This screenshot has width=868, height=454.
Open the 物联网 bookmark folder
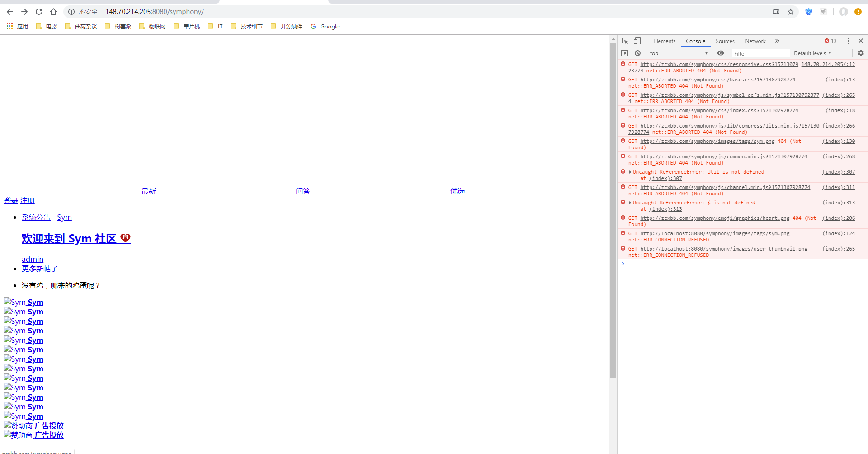(152, 26)
